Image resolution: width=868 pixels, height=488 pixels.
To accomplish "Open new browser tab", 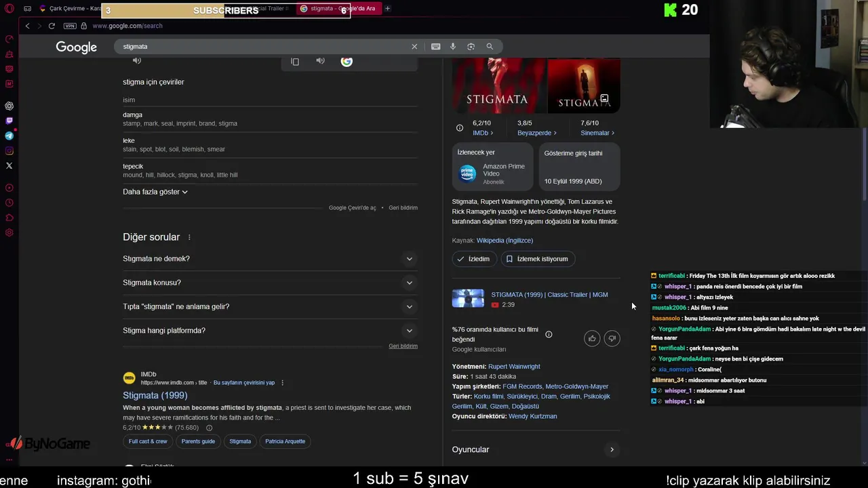I will [387, 9].
